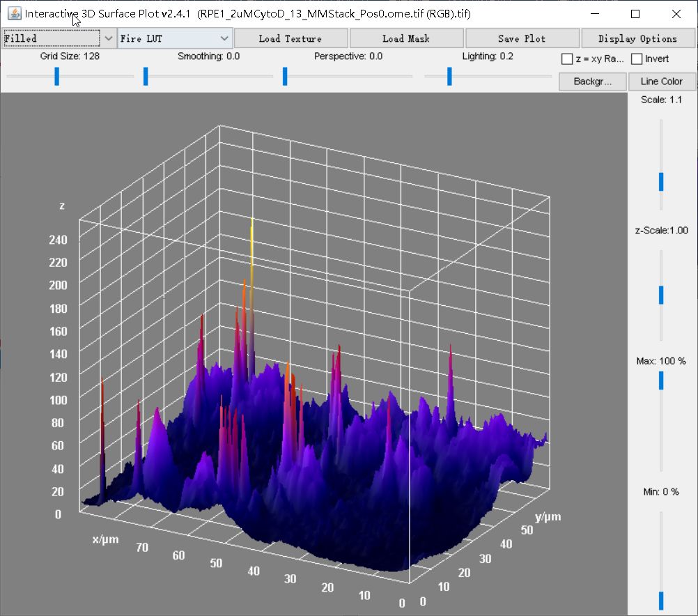
Task: Expand the Fire LUT color dropdown
Action: point(174,38)
